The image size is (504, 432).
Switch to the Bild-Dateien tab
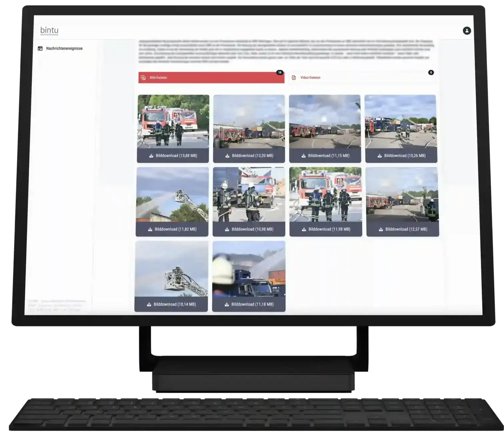click(x=211, y=78)
